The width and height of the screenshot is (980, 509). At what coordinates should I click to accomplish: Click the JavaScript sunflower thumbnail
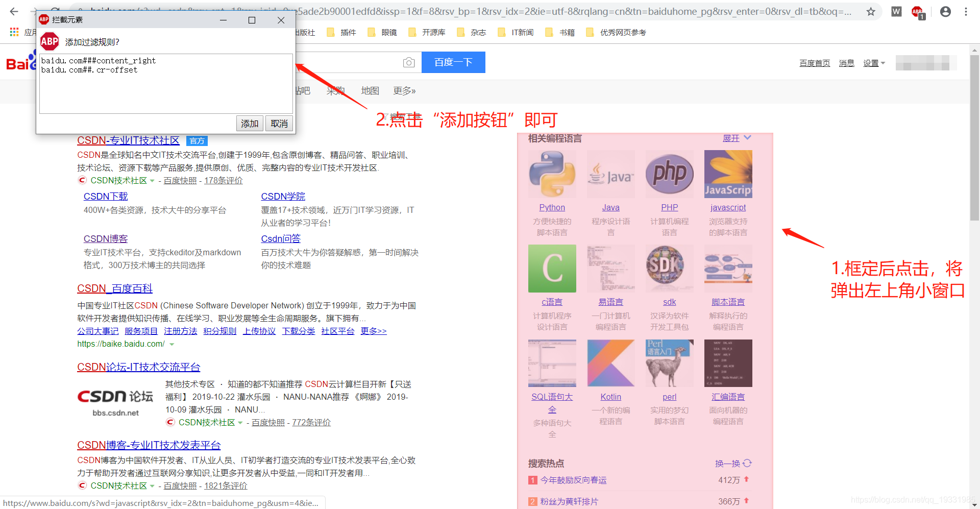[728, 174]
